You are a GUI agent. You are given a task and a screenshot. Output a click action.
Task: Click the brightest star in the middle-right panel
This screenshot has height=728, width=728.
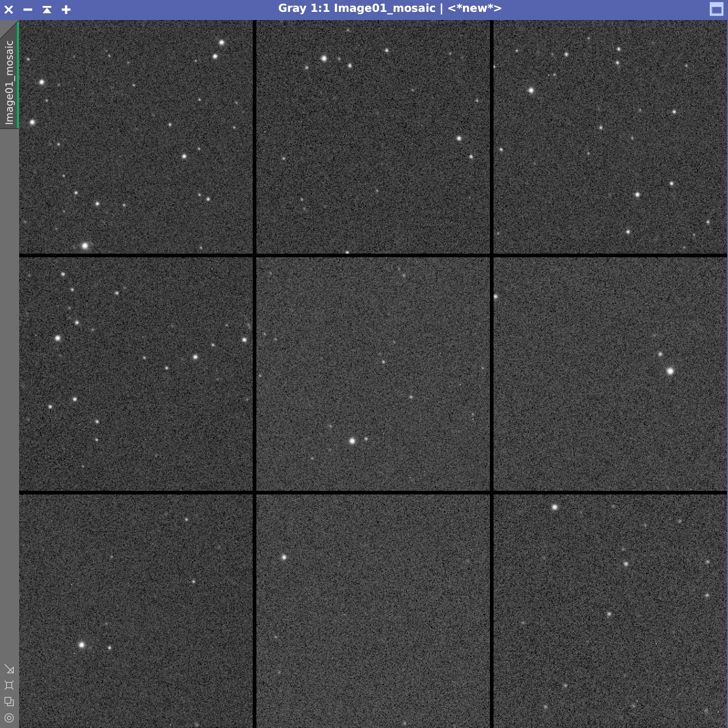pos(670,371)
